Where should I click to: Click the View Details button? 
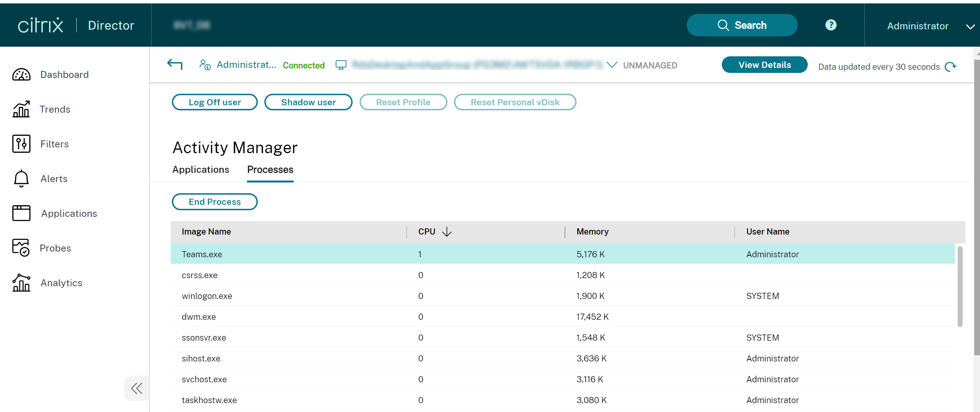(764, 64)
